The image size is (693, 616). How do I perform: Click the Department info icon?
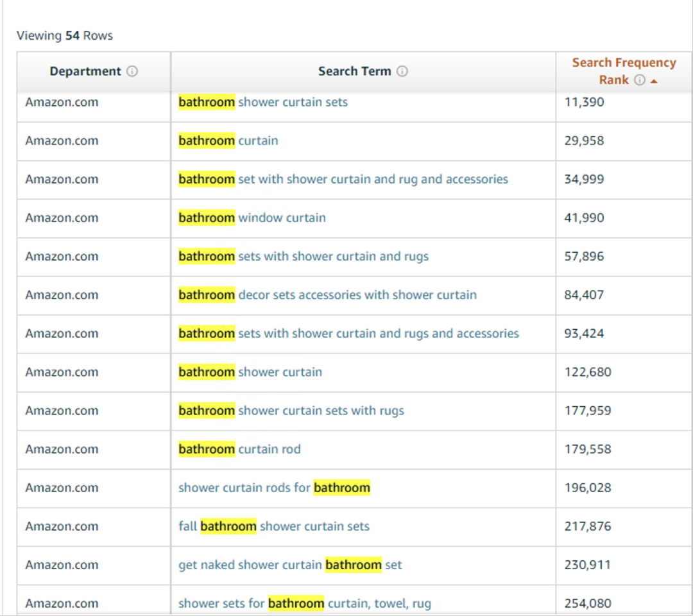point(132,71)
